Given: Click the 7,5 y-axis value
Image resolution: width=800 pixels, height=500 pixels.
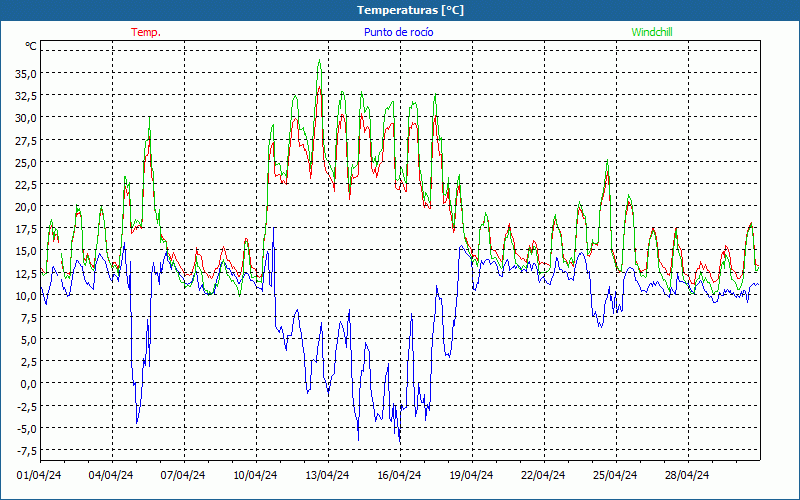Looking at the screenshot, I should point(28,317).
